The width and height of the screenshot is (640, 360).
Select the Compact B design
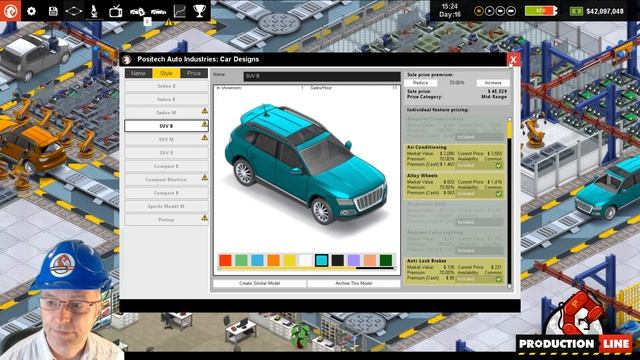tap(166, 193)
